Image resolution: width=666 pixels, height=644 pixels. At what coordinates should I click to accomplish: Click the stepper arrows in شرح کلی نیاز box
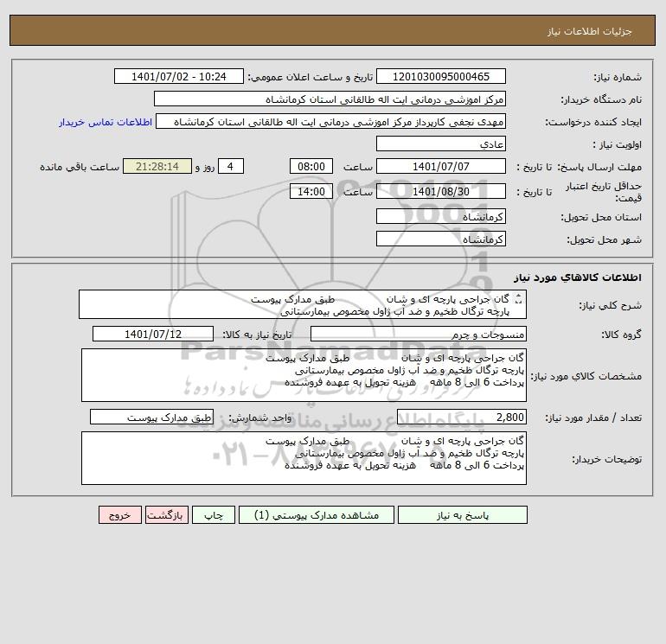point(518,299)
